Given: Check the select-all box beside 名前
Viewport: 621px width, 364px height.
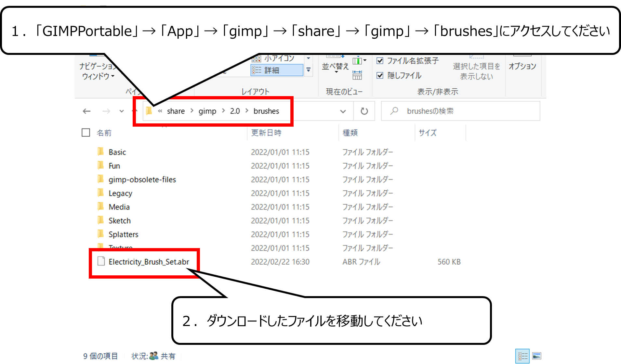Looking at the screenshot, I should pos(86,132).
